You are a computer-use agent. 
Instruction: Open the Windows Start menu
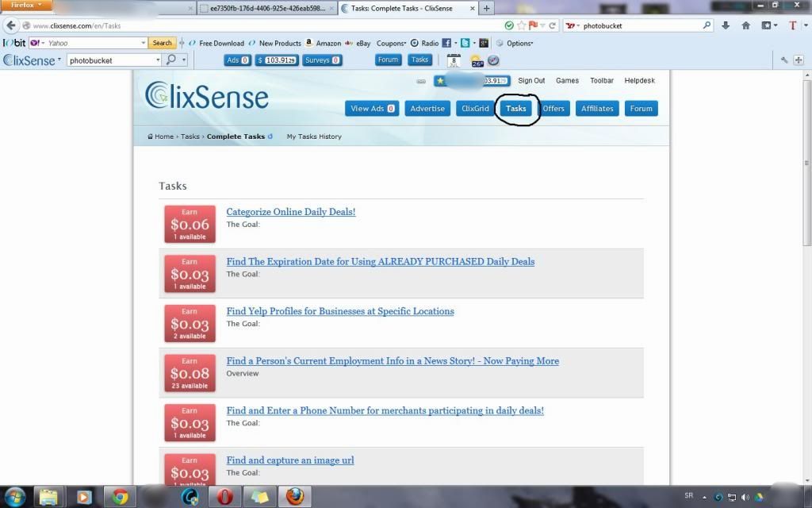15,497
